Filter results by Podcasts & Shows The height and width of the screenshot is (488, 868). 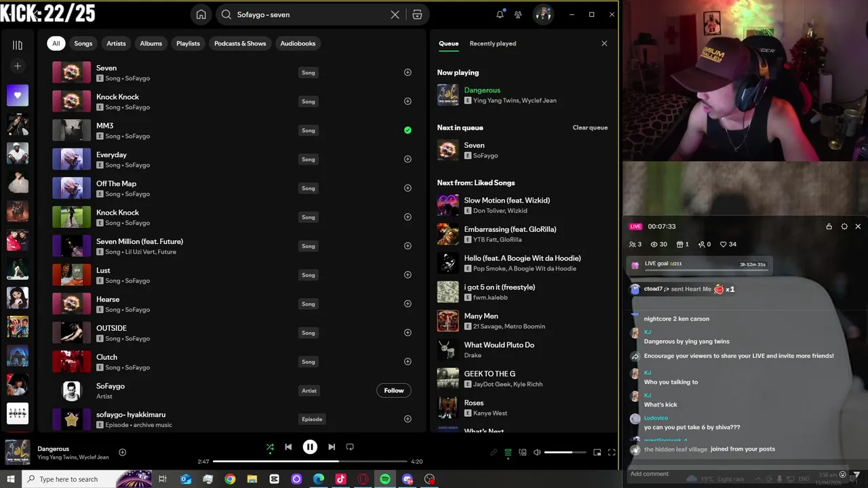[240, 43]
